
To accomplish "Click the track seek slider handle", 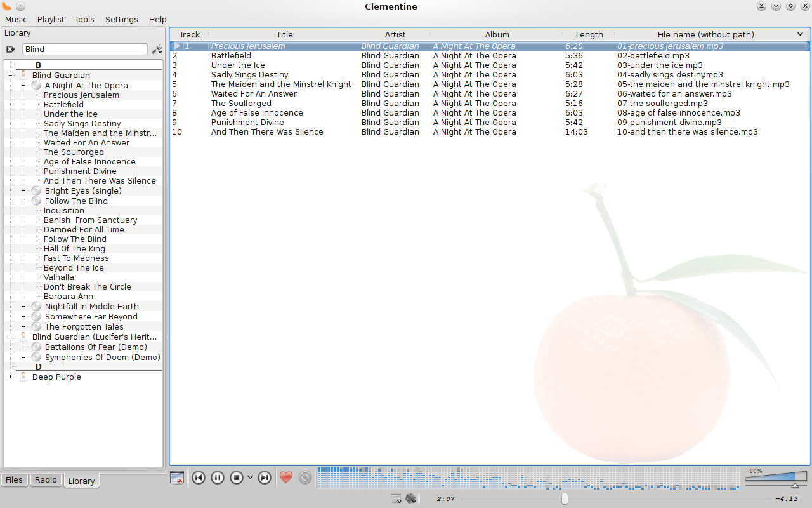I will pyautogui.click(x=565, y=498).
